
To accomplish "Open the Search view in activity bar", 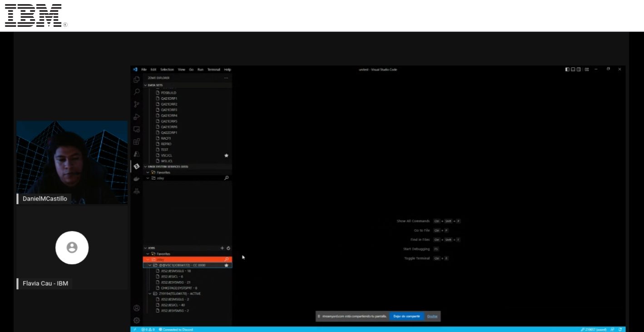I will pyautogui.click(x=136, y=92).
